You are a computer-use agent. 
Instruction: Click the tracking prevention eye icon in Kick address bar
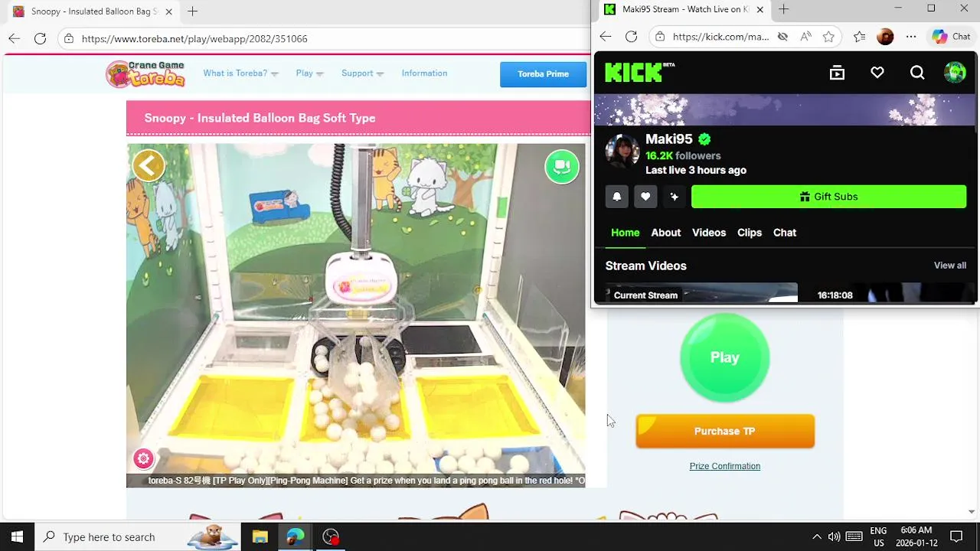tap(782, 36)
